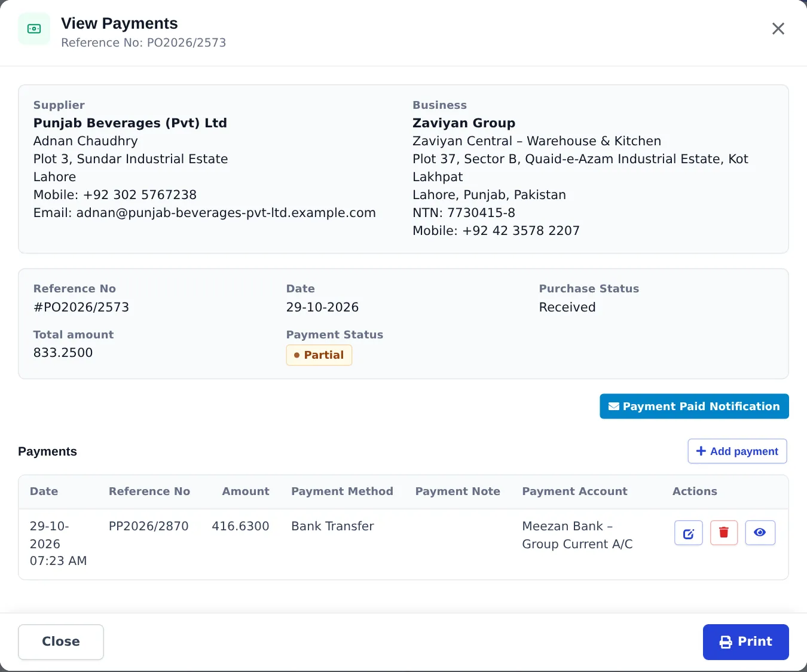This screenshot has width=807, height=672.
Task: Click supplier contact Adnan Chaudhry
Action: click(x=85, y=141)
